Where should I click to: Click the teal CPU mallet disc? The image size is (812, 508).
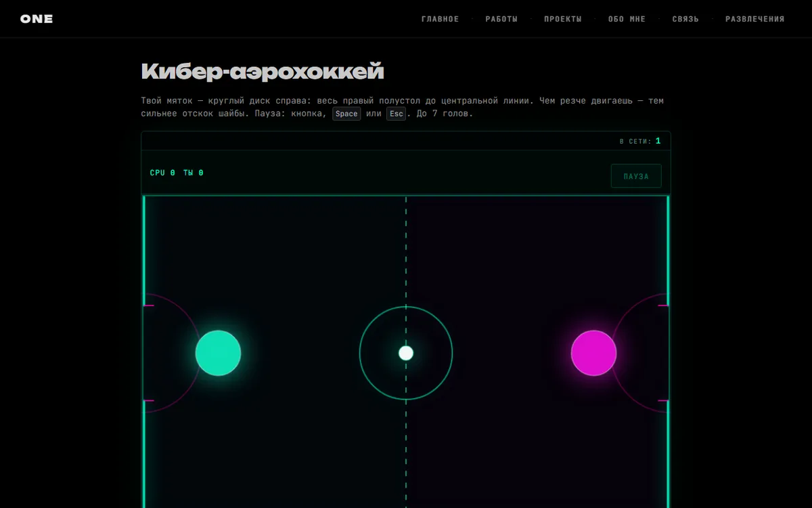click(218, 353)
